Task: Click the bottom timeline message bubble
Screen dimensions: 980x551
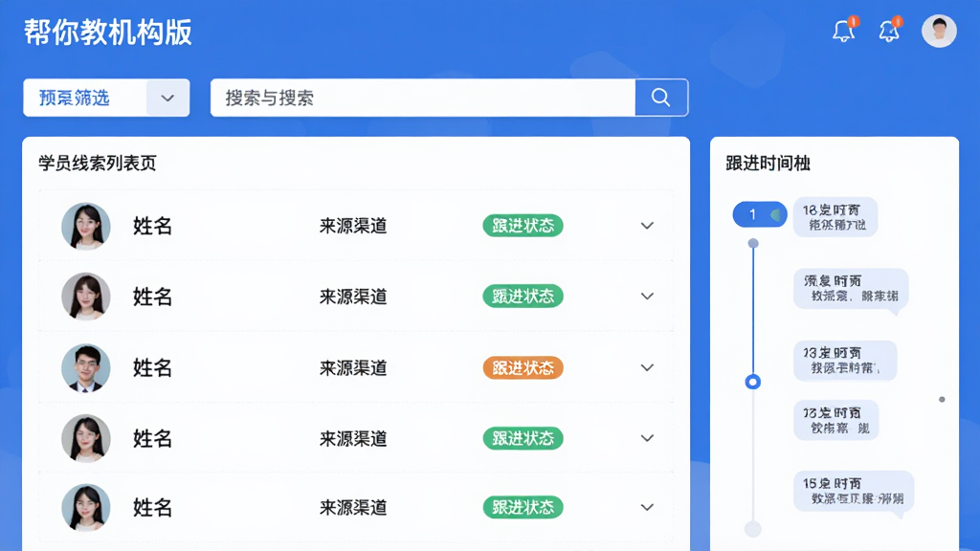Action: (854, 492)
